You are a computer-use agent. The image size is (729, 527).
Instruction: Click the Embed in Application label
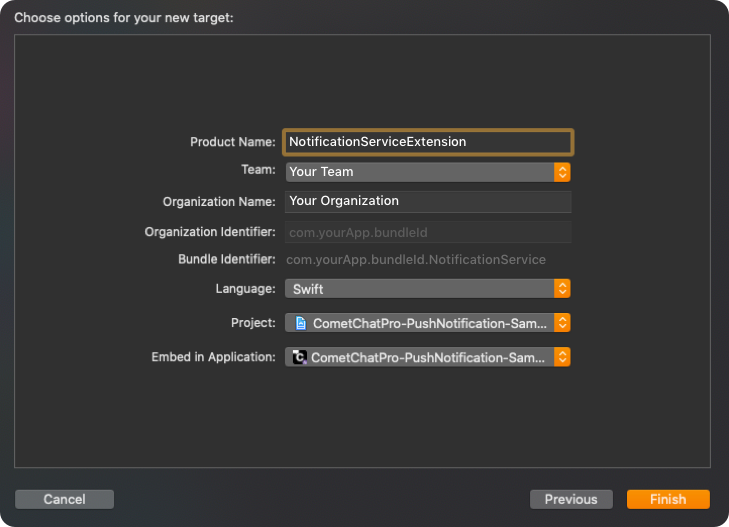213,357
